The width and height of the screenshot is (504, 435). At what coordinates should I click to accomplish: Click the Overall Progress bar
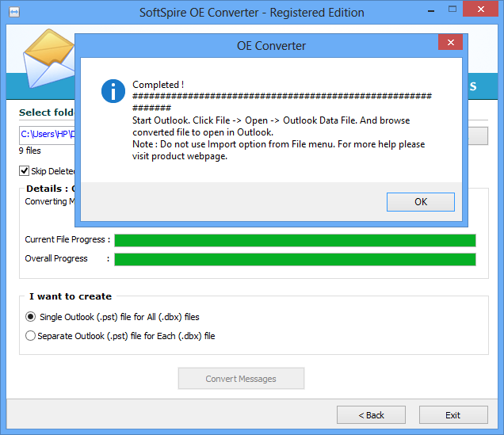click(x=295, y=259)
